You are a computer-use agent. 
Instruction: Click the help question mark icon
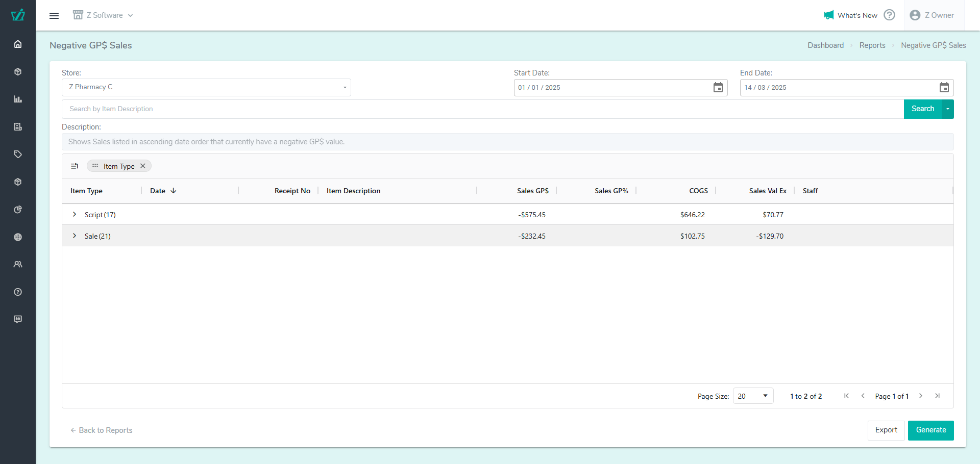(889, 15)
